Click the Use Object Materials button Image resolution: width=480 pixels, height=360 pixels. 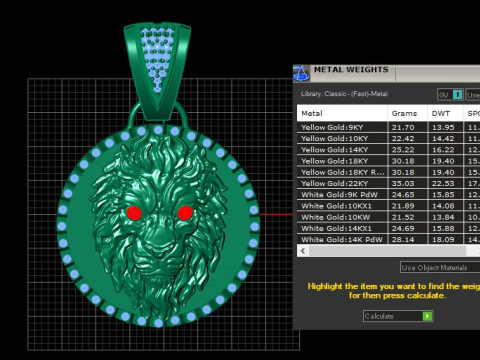440,267
